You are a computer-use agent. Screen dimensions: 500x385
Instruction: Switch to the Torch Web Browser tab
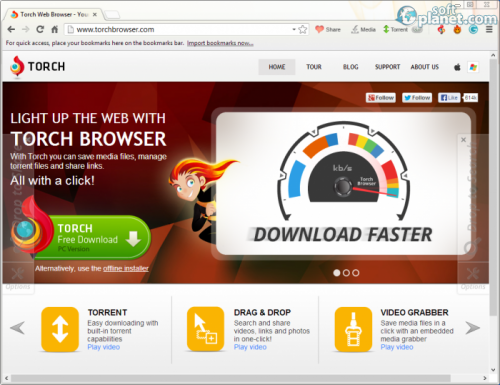click(x=53, y=14)
